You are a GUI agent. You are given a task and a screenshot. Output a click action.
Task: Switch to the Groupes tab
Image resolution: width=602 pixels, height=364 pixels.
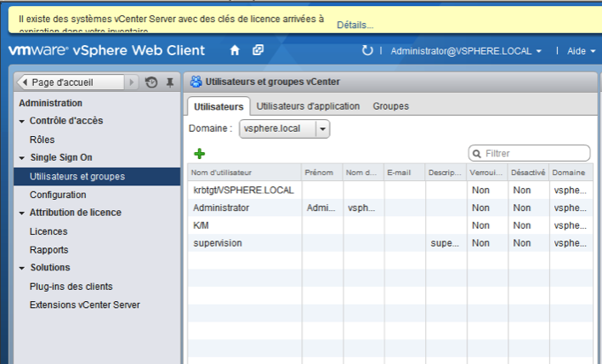pos(390,106)
